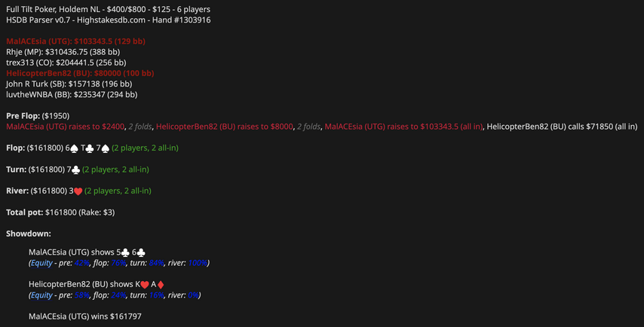Open the Equity link under HelicopterBen82's hand

coord(42,295)
